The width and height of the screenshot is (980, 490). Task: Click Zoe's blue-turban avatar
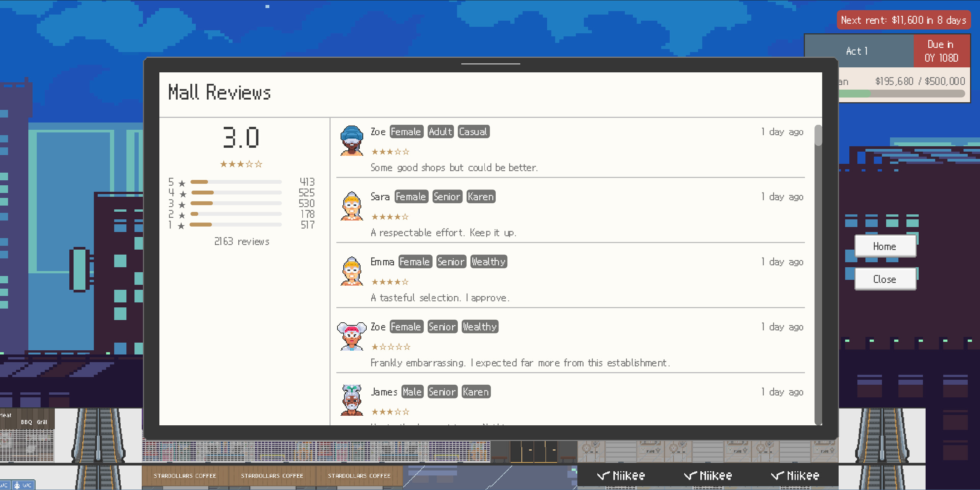point(352,140)
